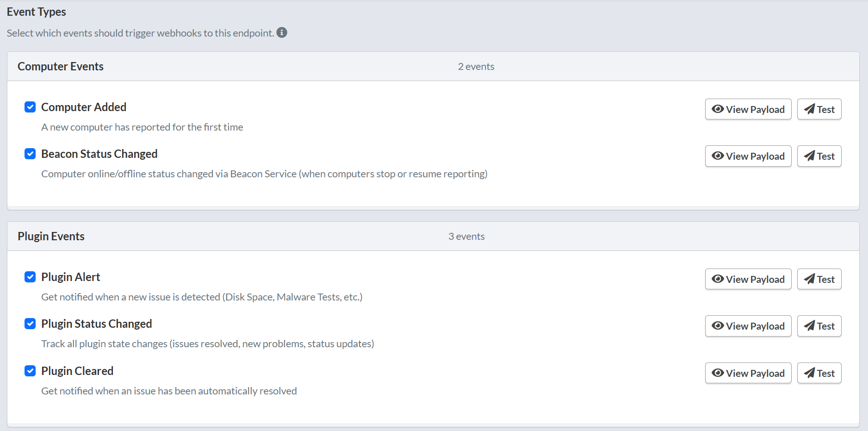868x431 pixels.
Task: Click paper plane icon for Beacon Status test
Action: (x=809, y=156)
